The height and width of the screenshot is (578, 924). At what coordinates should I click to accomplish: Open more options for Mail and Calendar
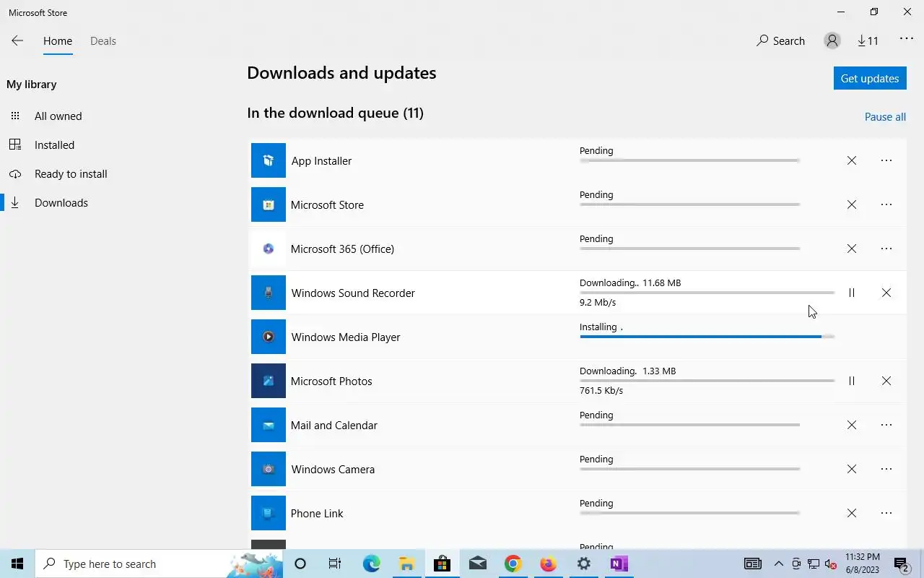click(886, 425)
